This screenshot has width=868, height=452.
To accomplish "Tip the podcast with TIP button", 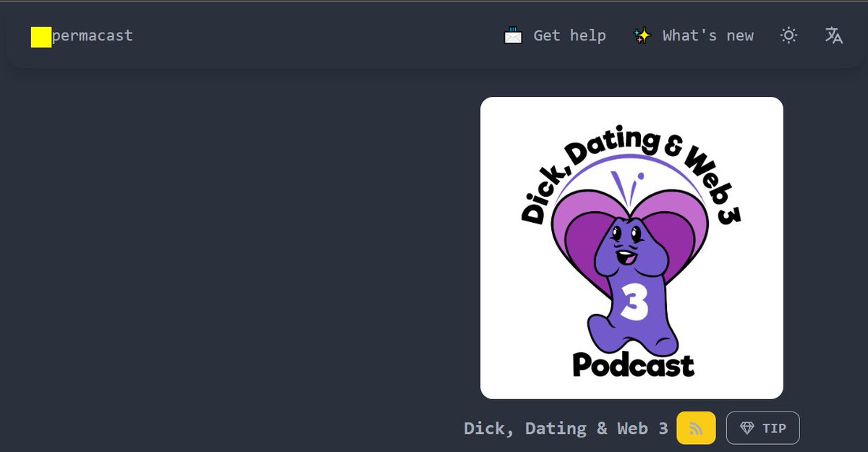I will [x=763, y=428].
